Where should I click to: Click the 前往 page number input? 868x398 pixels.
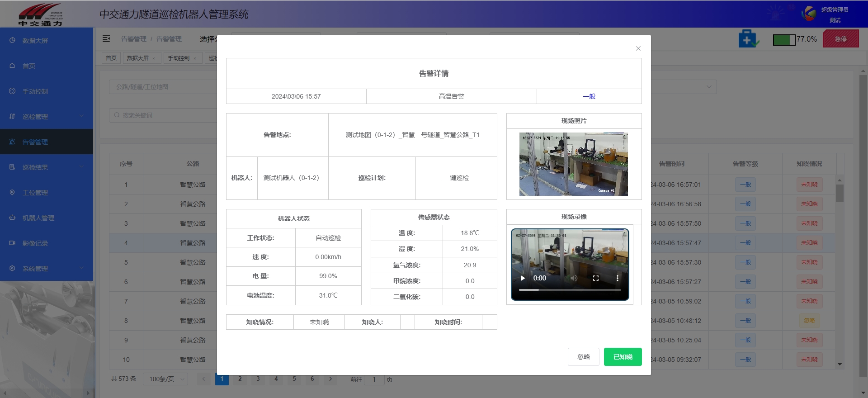click(374, 379)
